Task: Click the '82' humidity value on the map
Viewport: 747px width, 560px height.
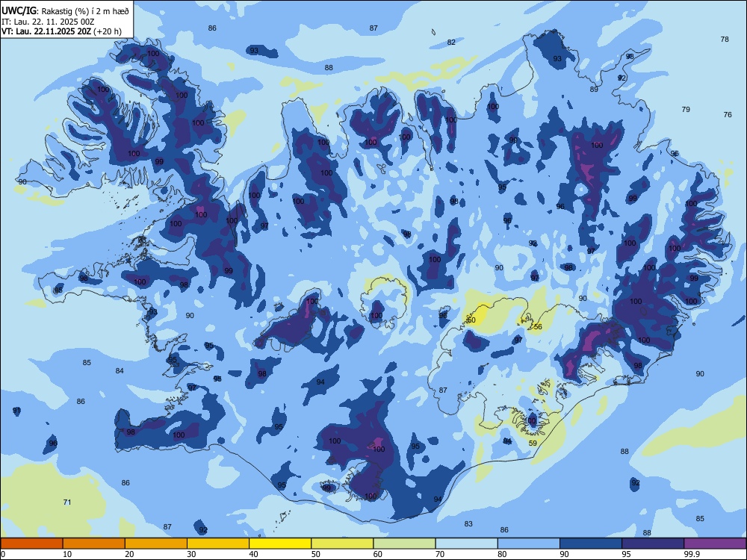Action: 451,42
